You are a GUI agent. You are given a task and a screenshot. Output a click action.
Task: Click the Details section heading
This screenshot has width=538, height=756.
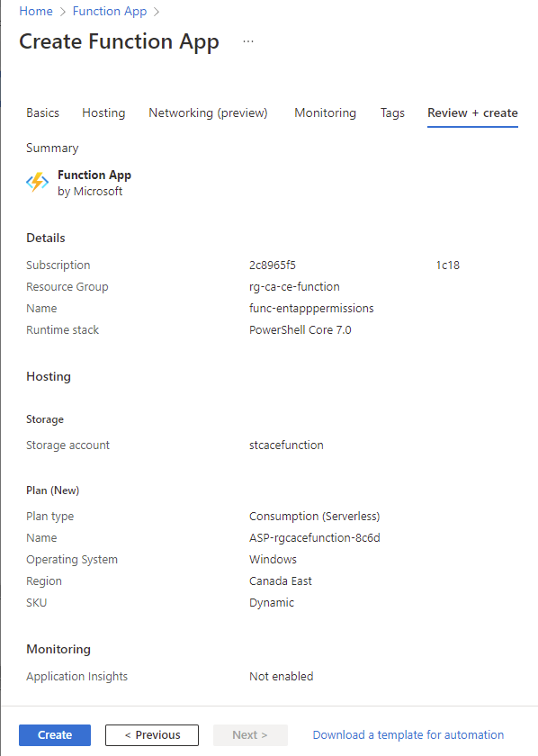tap(45, 238)
